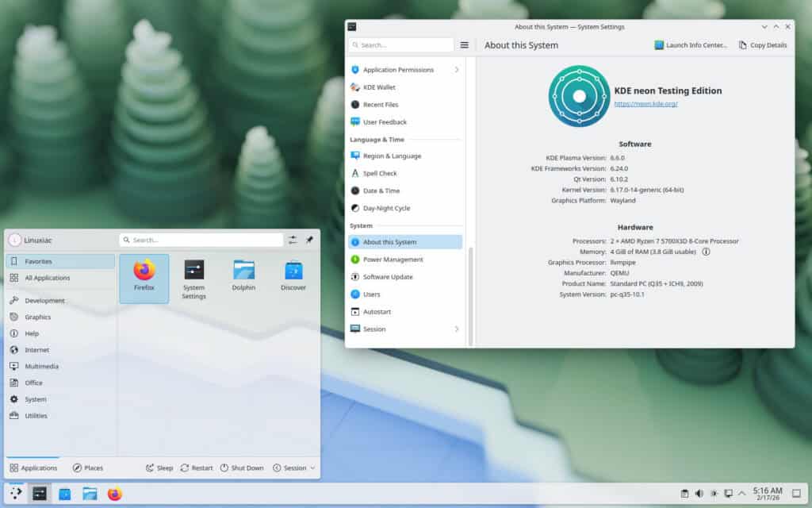This screenshot has width=812, height=508.
Task: Select KDE Wallet in the settings sidebar
Action: click(377, 87)
